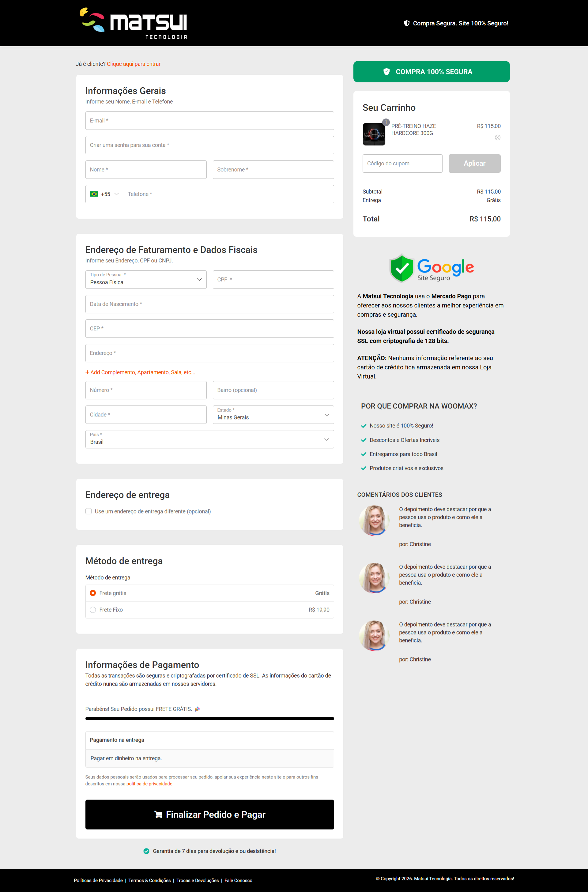The height and width of the screenshot is (892, 588).
Task: Click the Google Site Seguro badge
Action: click(431, 268)
